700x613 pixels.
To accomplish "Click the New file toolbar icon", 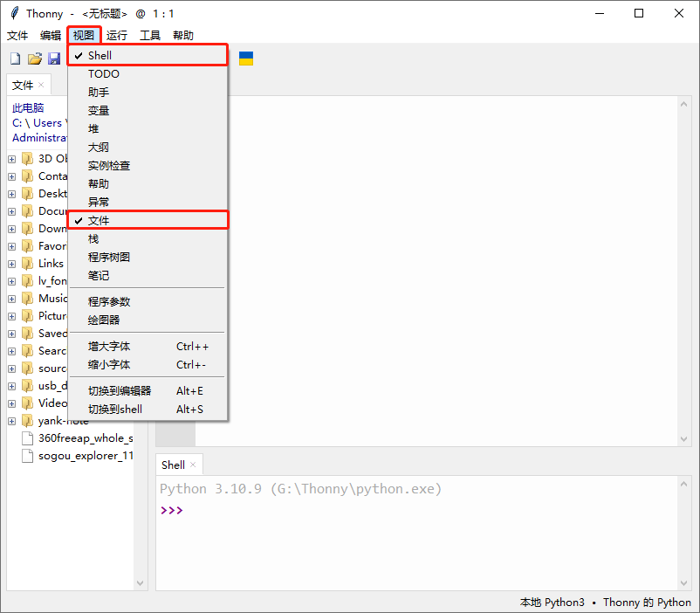I will (x=15, y=59).
